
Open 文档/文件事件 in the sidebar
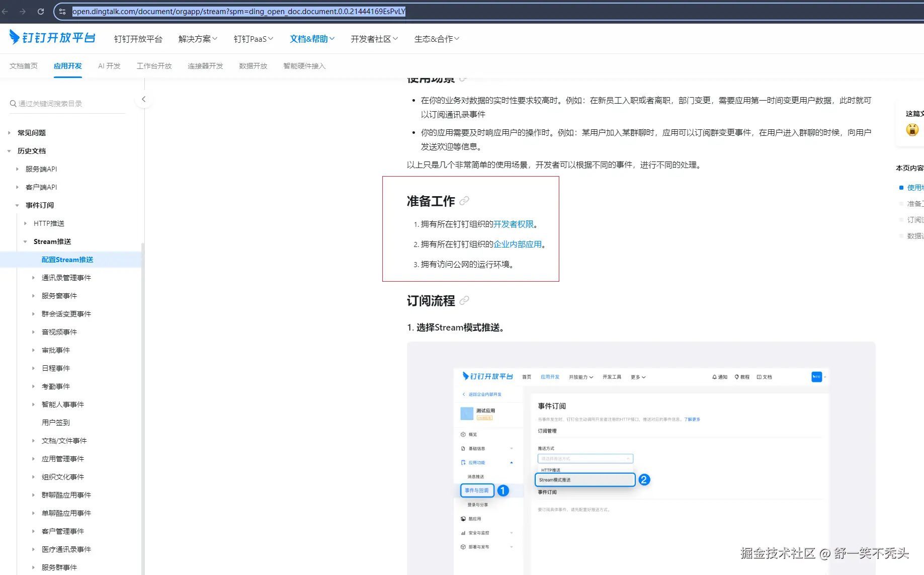point(64,441)
